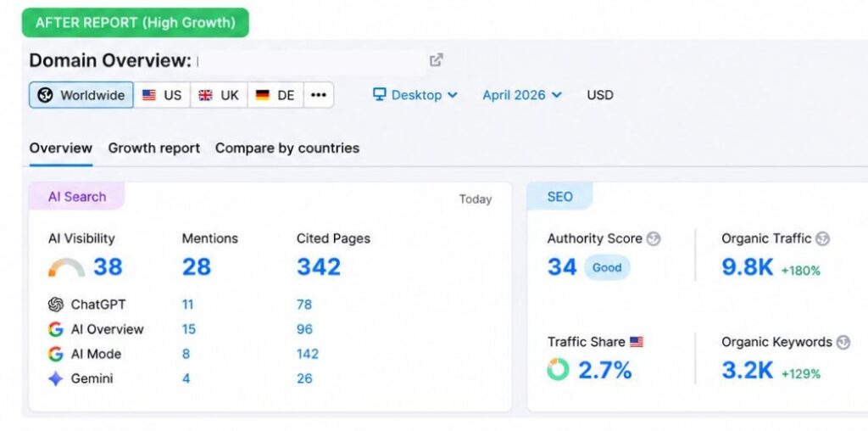Viewport: 868px width, 431px height.
Task: Click Google icon beside AI Mode
Action: pyautogui.click(x=55, y=354)
